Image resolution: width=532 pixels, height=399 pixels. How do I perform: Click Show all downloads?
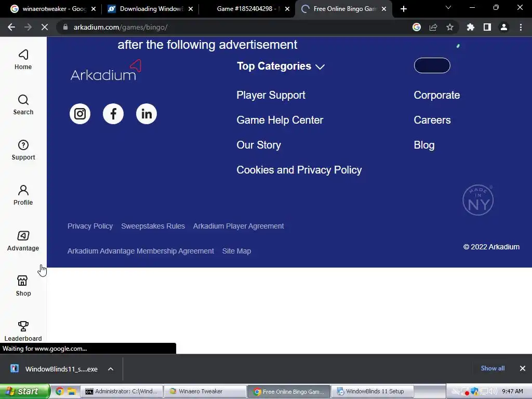click(x=493, y=368)
